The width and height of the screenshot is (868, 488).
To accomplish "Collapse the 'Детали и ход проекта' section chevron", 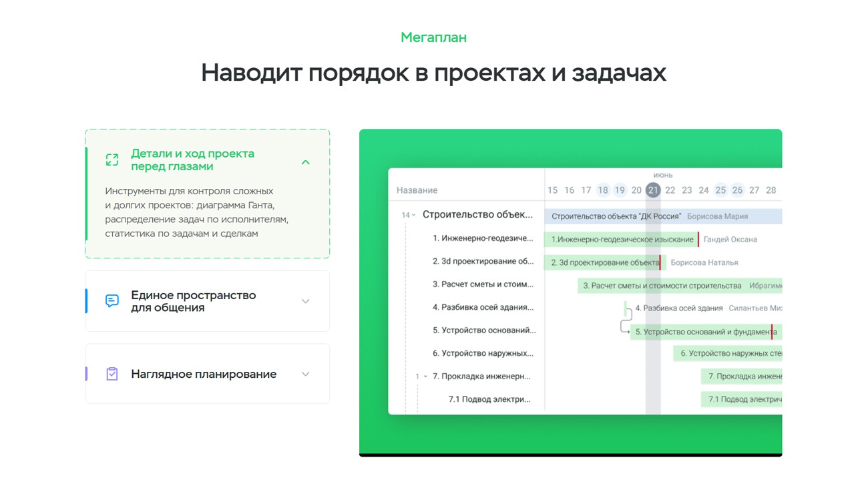I will pos(305,162).
